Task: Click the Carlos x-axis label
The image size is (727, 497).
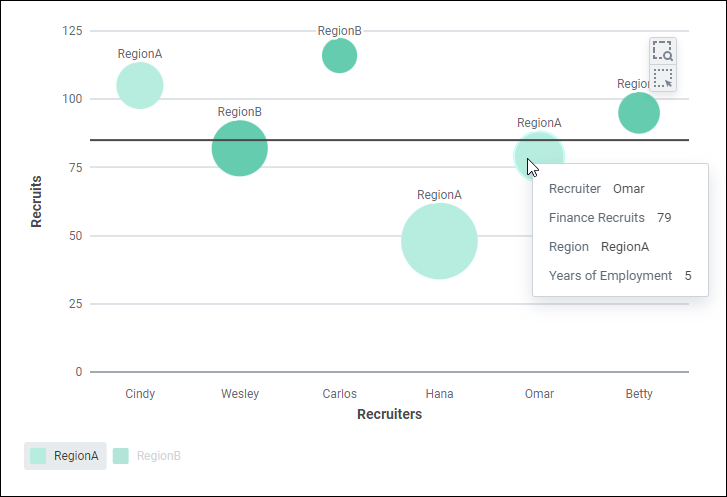Action: (339, 394)
